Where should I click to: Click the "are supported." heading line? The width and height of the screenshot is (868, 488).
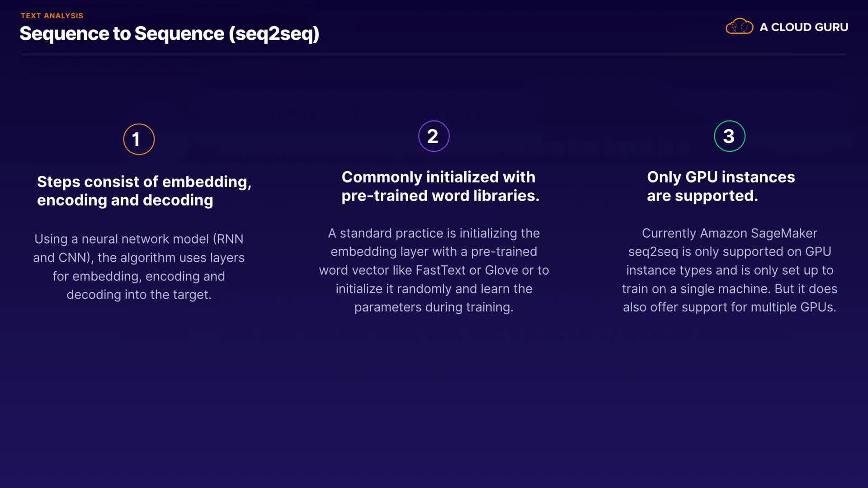pyautogui.click(x=702, y=196)
